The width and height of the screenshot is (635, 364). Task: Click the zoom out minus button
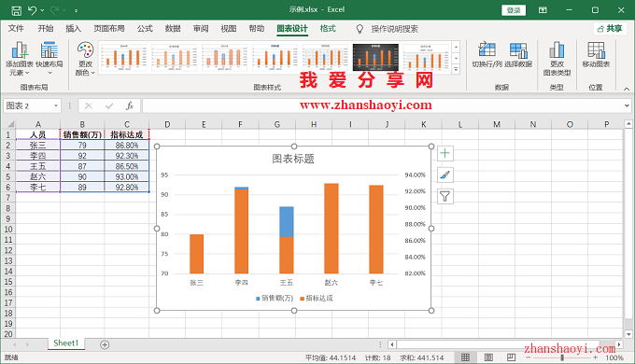(x=529, y=357)
